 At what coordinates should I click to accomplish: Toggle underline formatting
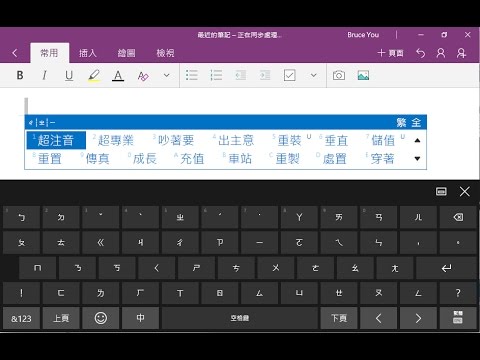[x=69, y=76]
